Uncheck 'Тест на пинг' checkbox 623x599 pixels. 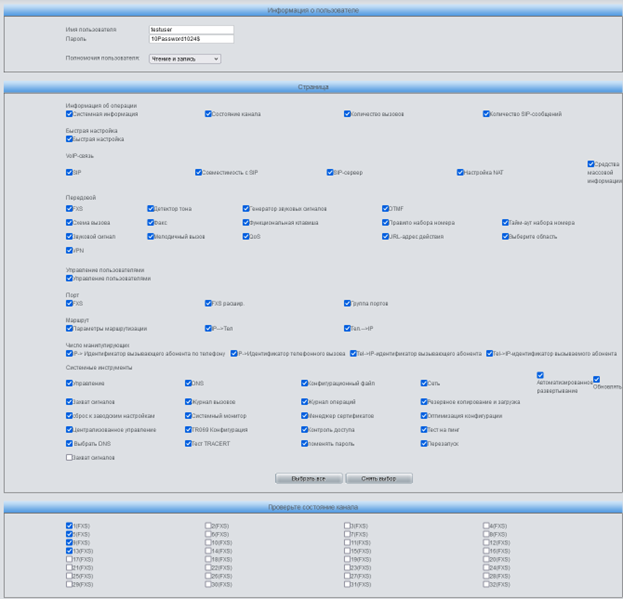click(x=424, y=430)
